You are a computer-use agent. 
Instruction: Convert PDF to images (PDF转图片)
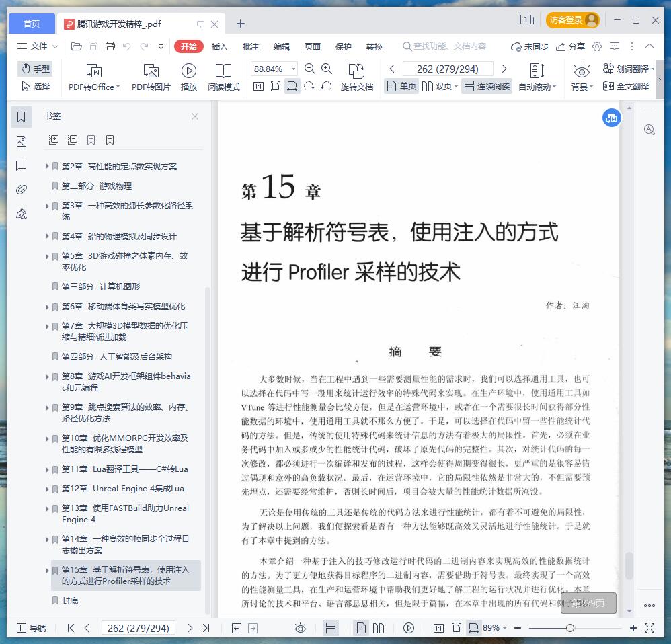151,77
